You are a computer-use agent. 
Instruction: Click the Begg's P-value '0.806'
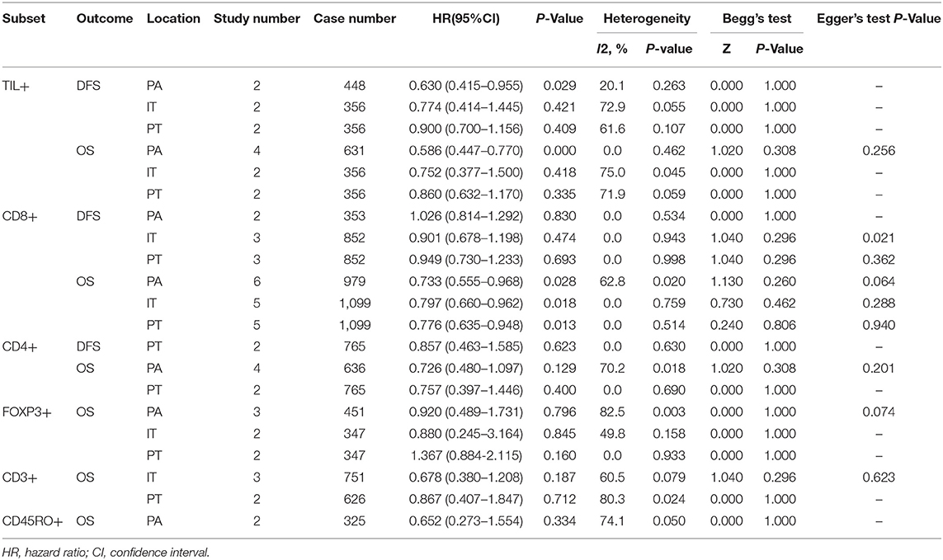click(x=780, y=326)
